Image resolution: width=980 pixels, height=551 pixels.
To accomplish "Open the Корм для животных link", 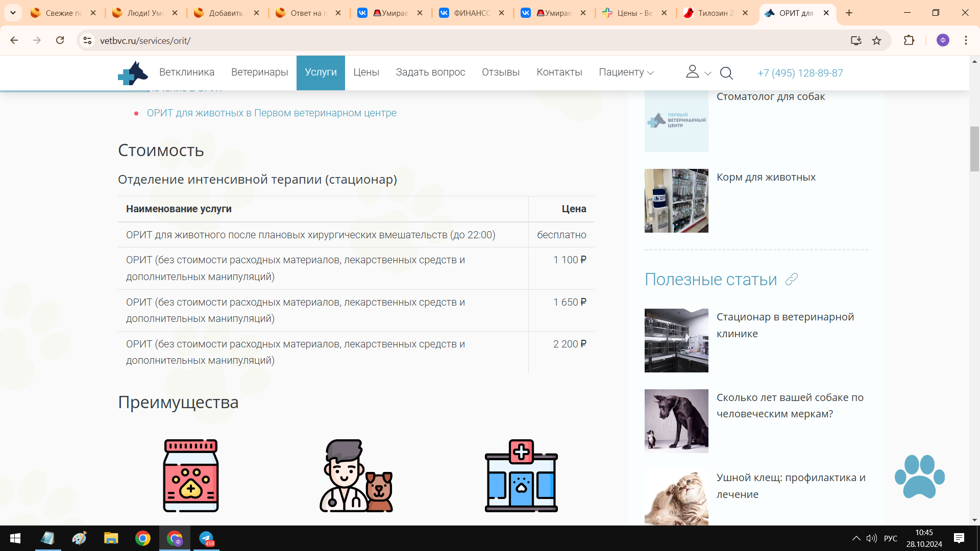I will coord(766,177).
